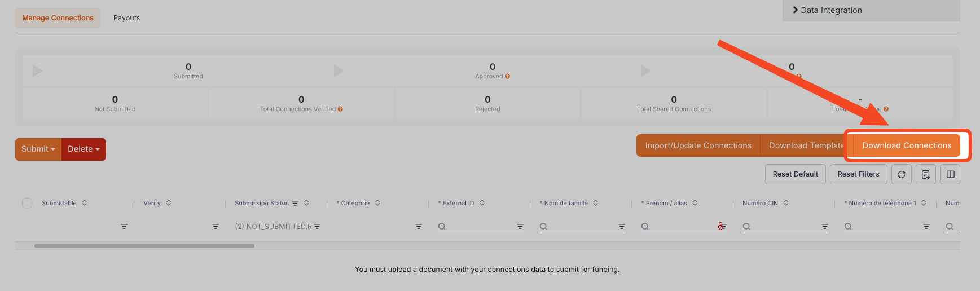Click filter icon under Nom de famille
Viewport: 980px width, 291px height.
tap(622, 227)
